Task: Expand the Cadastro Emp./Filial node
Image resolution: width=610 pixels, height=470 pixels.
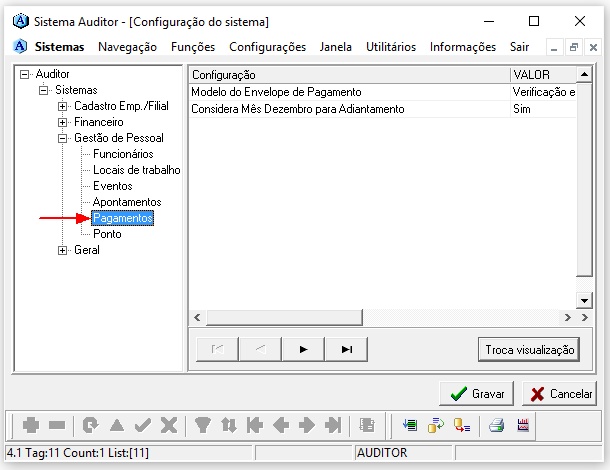Action: [63, 106]
